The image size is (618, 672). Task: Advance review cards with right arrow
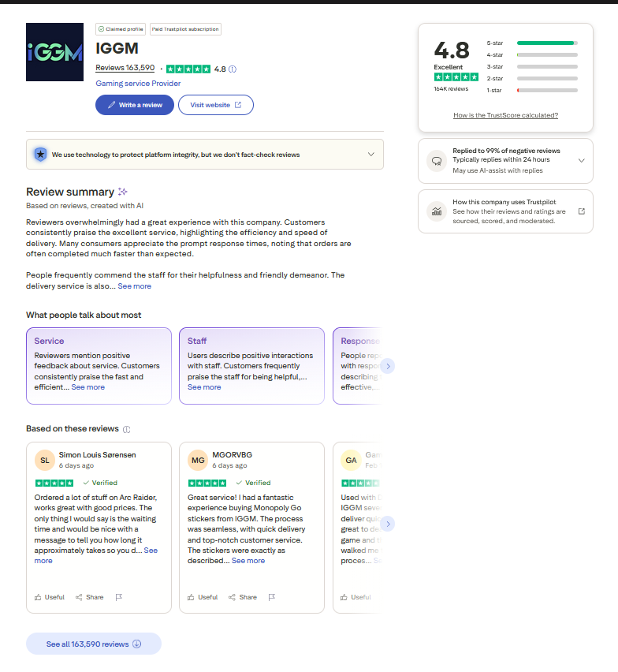click(388, 524)
